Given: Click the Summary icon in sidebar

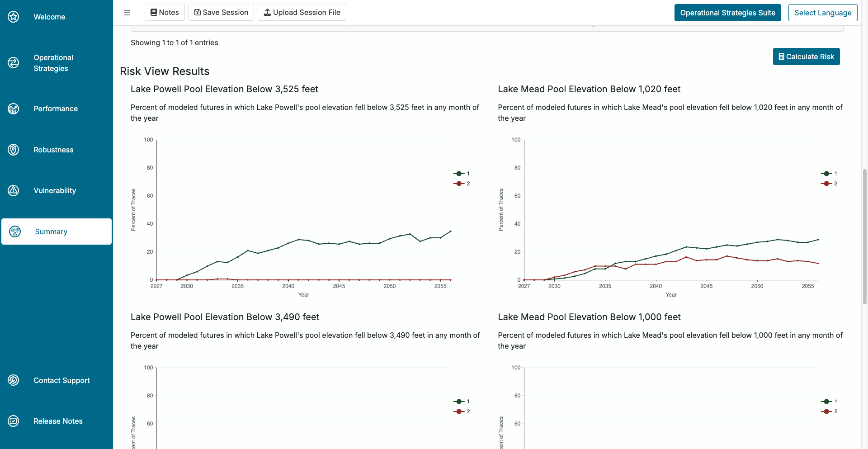Looking at the screenshot, I should [x=15, y=232].
